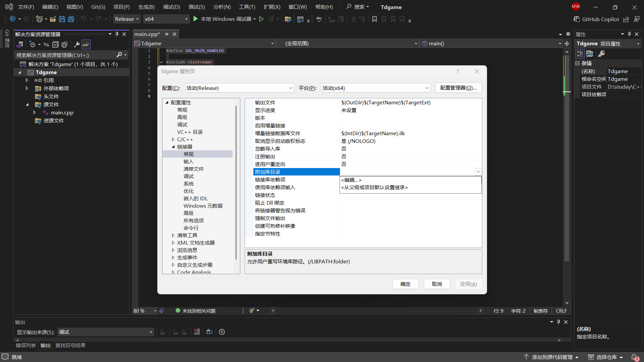
Task: Click the Start Without Debugging outline arrow
Action: tap(261, 19)
